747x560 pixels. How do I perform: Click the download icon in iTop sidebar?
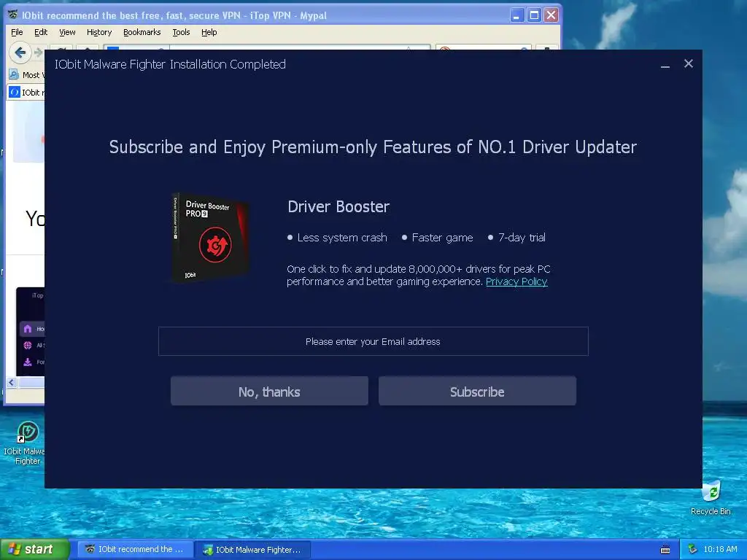click(28, 362)
